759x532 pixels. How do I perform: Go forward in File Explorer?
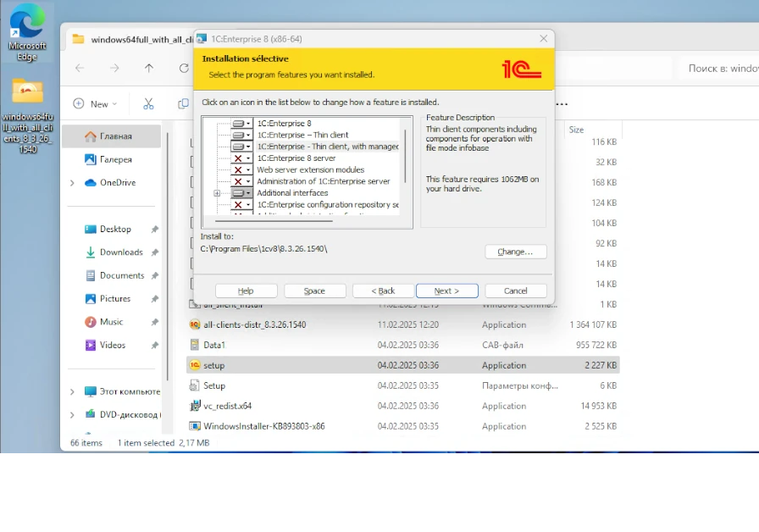(x=114, y=69)
